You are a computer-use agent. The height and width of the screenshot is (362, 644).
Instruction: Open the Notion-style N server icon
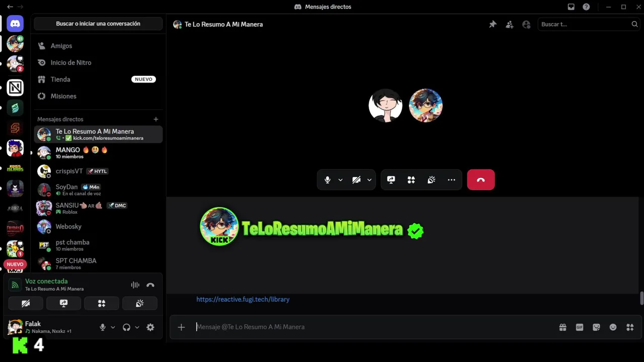15,87
